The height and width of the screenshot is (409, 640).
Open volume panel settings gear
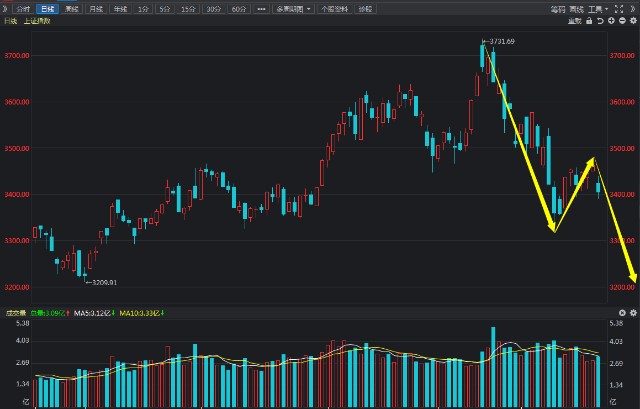(x=633, y=313)
